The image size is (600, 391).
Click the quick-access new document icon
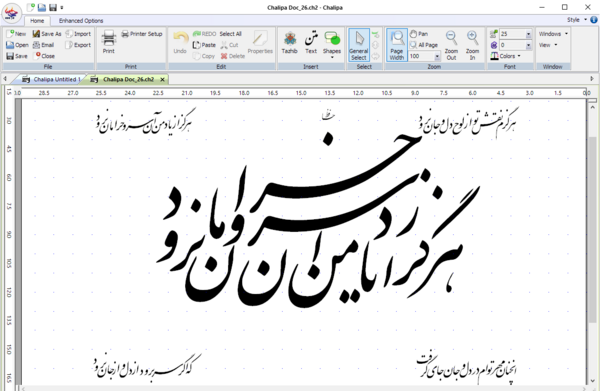pyautogui.click(x=32, y=7)
